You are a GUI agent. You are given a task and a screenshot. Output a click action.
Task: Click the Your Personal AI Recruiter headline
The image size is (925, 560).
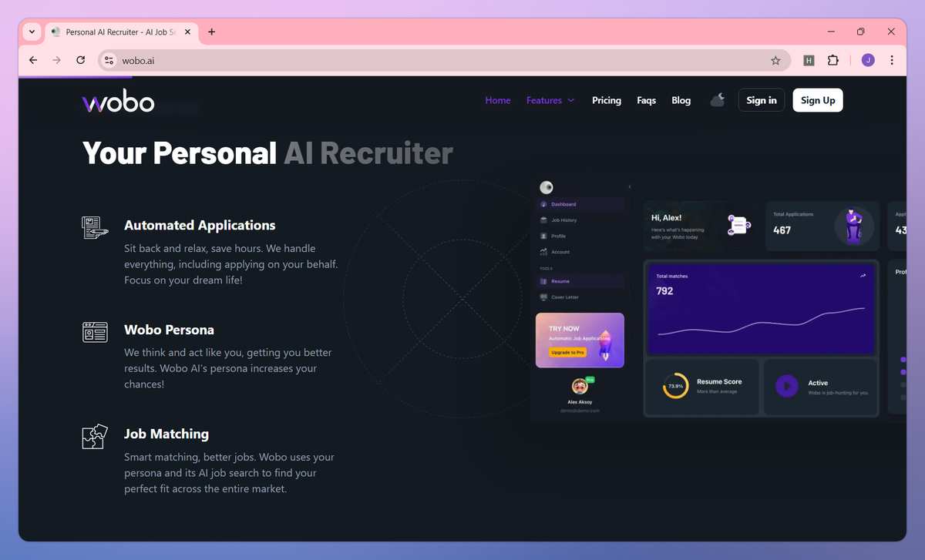[x=267, y=153]
